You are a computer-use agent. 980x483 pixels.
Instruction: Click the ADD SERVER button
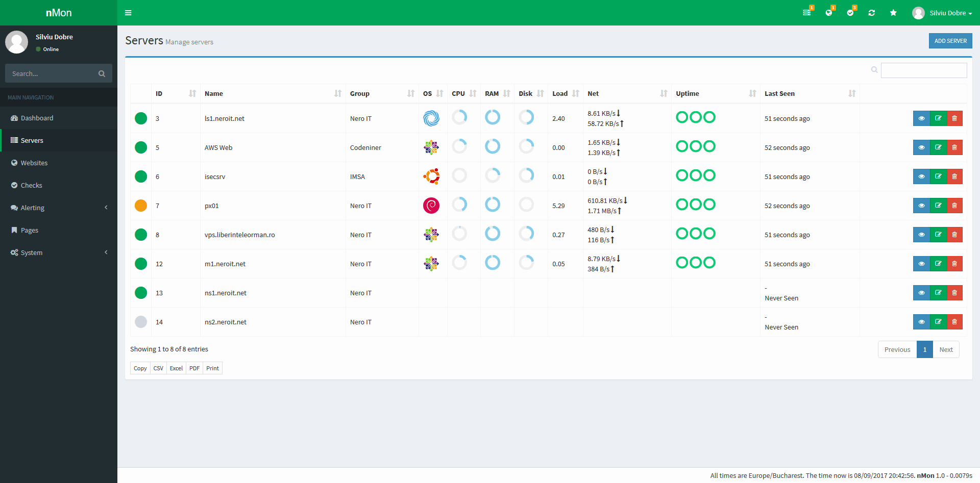(x=950, y=41)
